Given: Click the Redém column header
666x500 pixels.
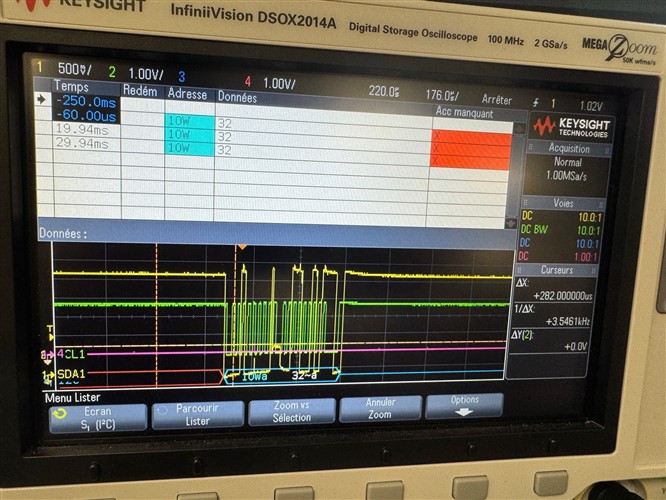Looking at the screenshot, I should click(x=140, y=91).
